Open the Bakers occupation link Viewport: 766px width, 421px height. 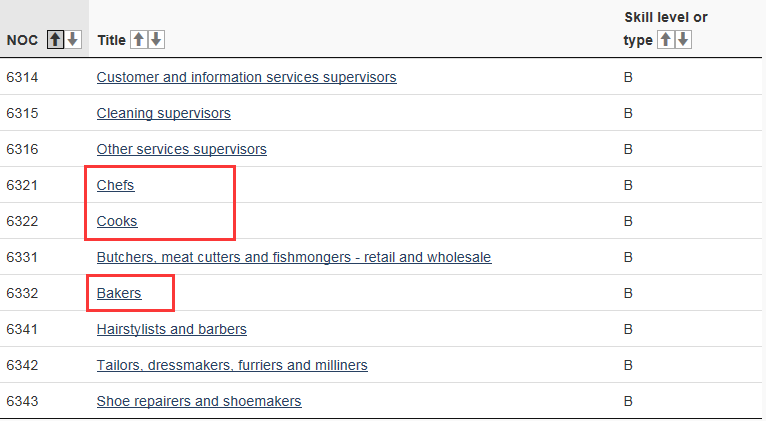119,293
